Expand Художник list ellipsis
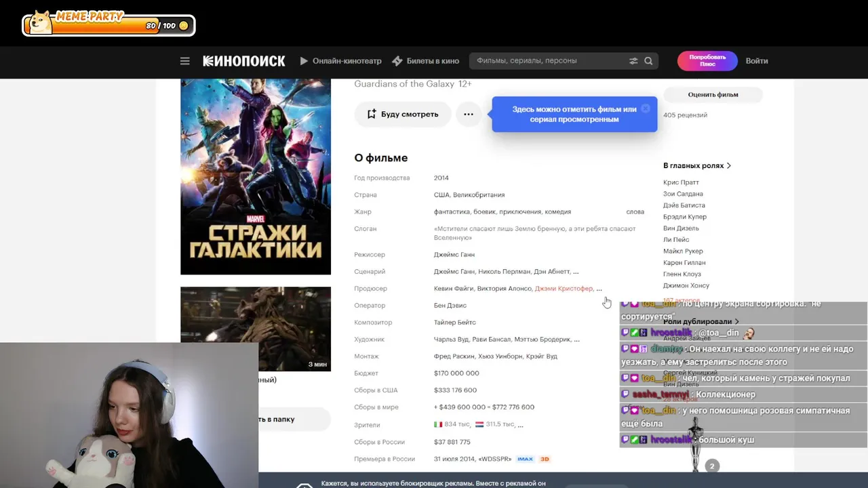This screenshot has width=868, height=488. pyautogui.click(x=576, y=340)
